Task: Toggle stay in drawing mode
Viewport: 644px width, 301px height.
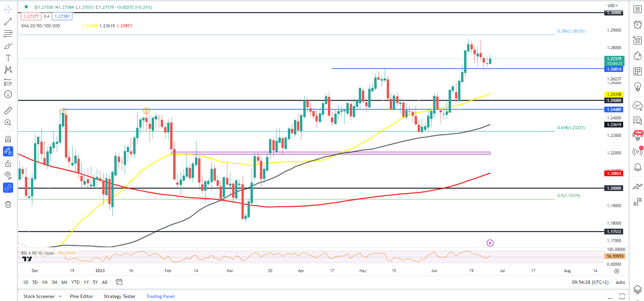Action: [x=8, y=151]
